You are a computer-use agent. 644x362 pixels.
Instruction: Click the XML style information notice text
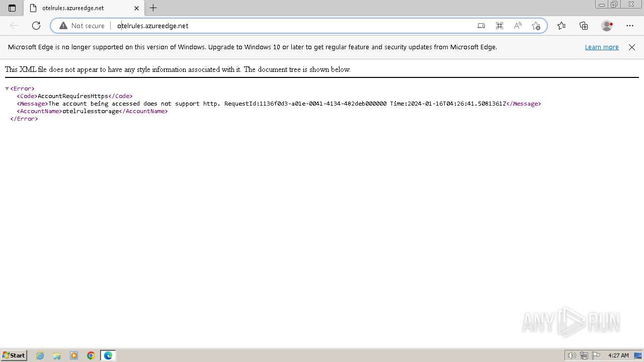coord(178,69)
